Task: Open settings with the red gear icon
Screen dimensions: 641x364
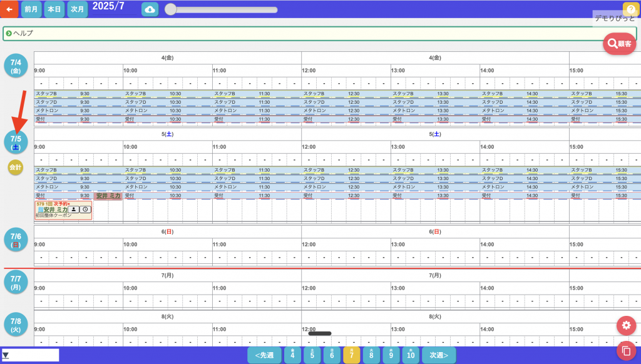Action: tap(626, 326)
